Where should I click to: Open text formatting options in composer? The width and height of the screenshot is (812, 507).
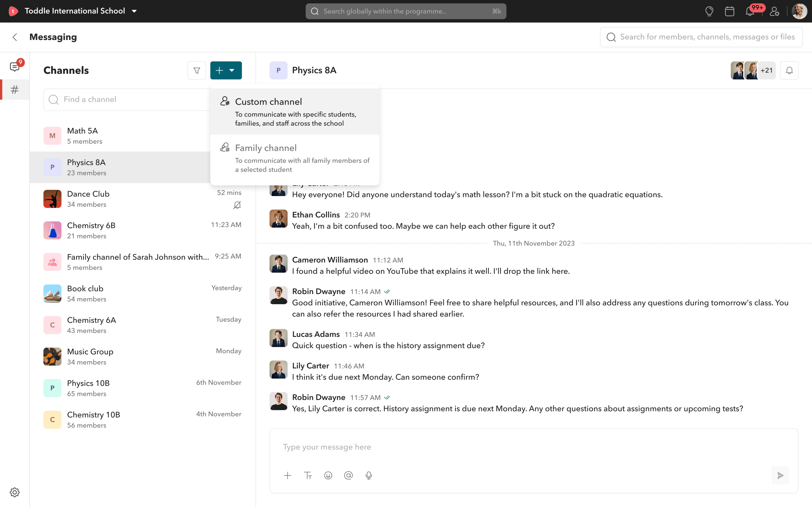[308, 476]
